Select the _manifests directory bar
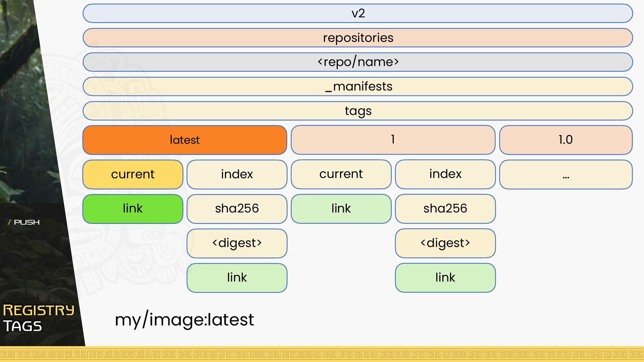The height and width of the screenshot is (362, 644). 358,86
